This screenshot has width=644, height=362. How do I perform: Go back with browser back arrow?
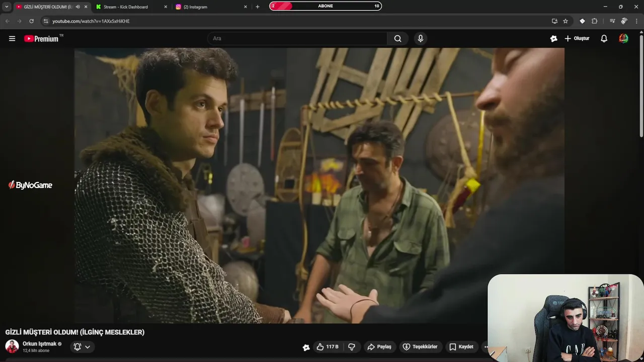tap(7, 21)
